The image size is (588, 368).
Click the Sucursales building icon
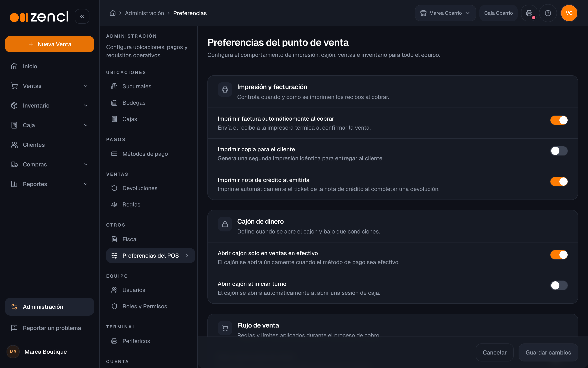click(114, 86)
